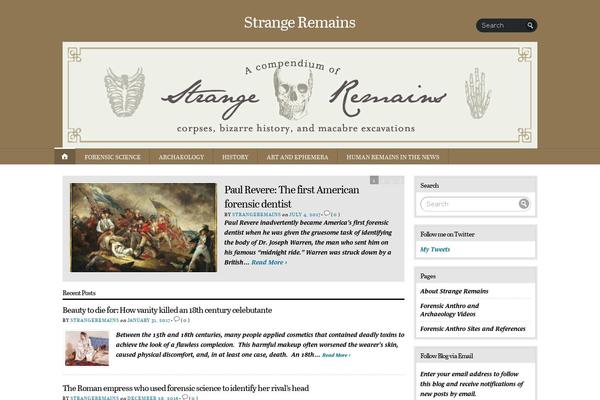Open the My Tweets link
The width and height of the screenshot is (600, 400).
click(435, 250)
